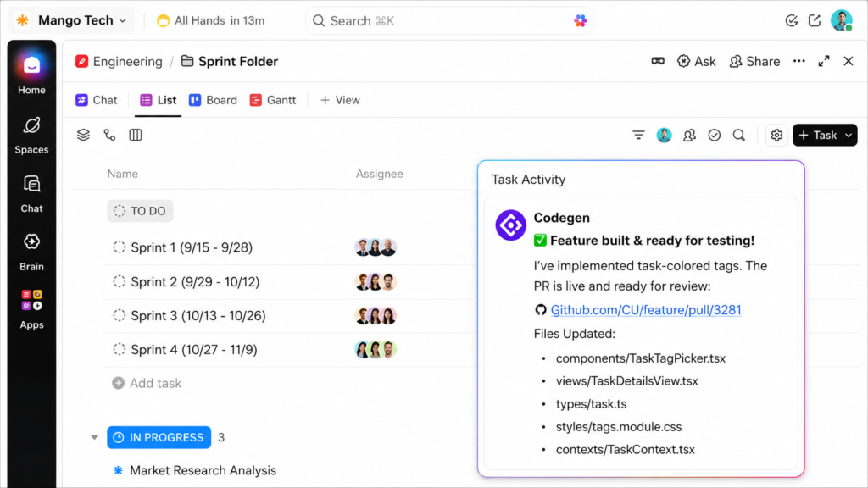Click the Sprint 3 assignee avatars
Viewport: 868px width, 488px height.
tap(376, 315)
